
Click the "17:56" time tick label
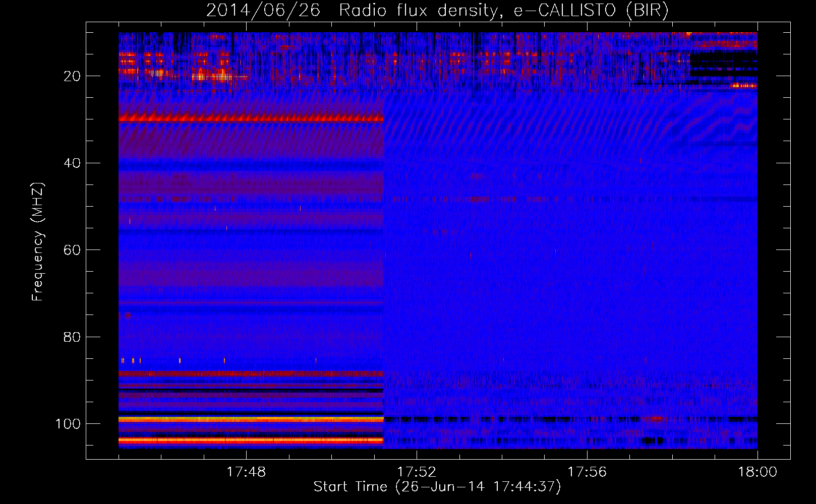[x=587, y=472]
